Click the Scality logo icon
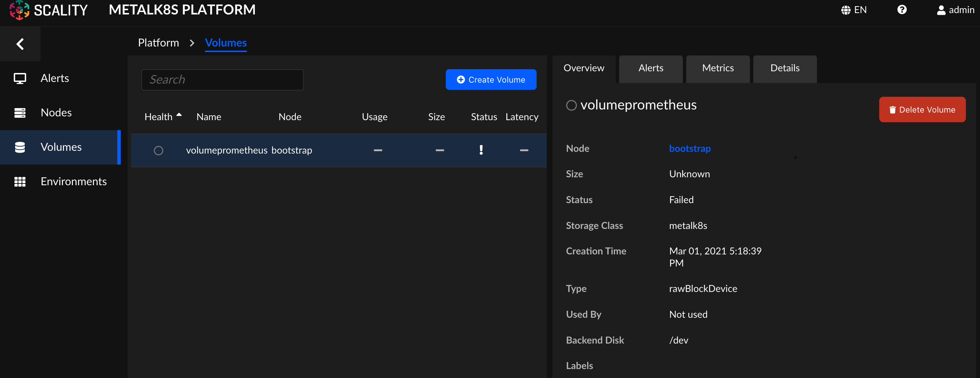This screenshot has width=980, height=378. tap(19, 10)
